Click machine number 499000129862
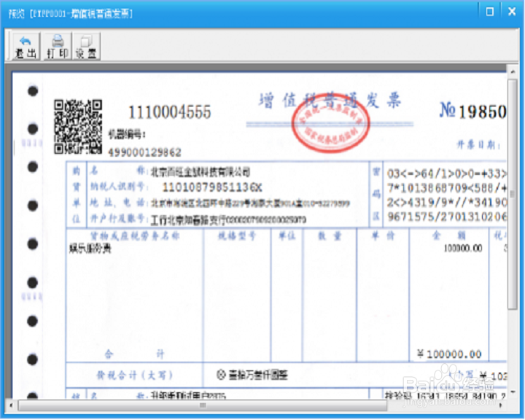This screenshot has width=525, height=420. 144,152
